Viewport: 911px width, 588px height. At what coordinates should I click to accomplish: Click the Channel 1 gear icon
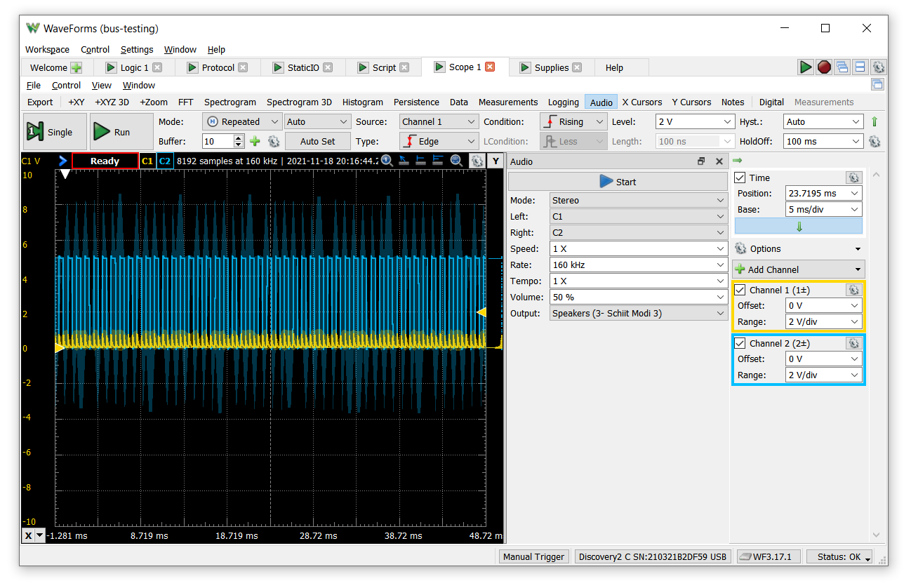[853, 290]
